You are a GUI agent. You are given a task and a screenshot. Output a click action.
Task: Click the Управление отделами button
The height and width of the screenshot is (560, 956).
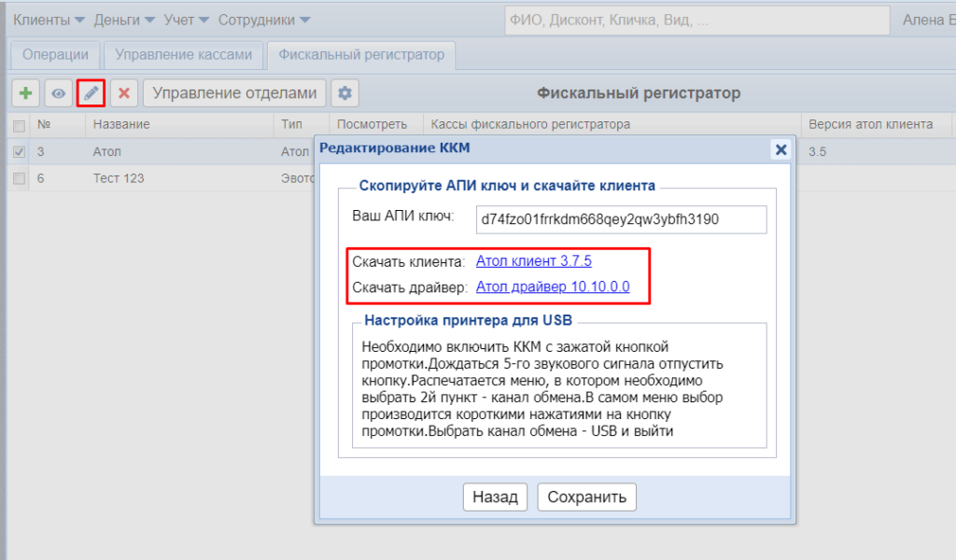coord(234,93)
